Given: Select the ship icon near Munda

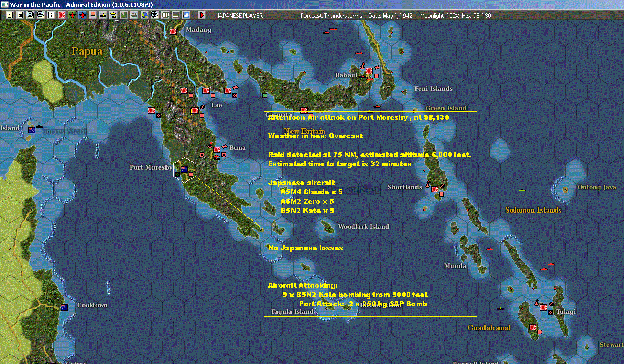Looking at the screenshot, I should (489, 249).
